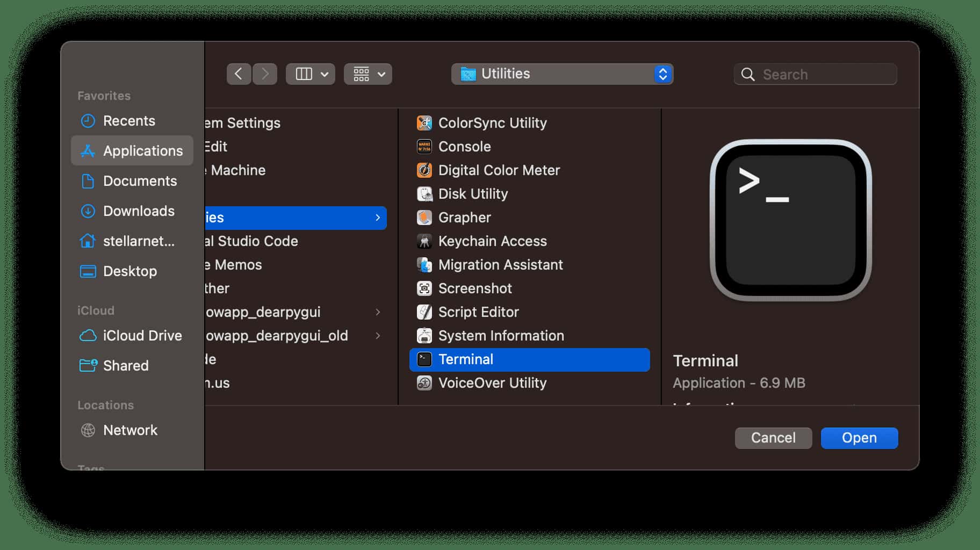
Task: Select Network under Locations
Action: (132, 430)
